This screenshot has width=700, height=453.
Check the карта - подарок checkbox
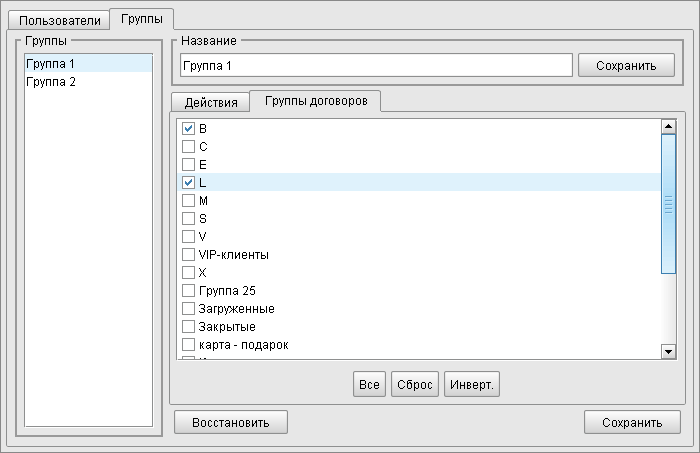188,344
